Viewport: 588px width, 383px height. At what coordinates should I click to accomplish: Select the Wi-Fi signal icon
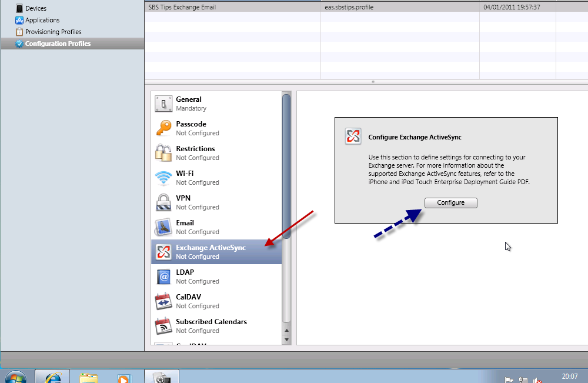pyautogui.click(x=163, y=178)
